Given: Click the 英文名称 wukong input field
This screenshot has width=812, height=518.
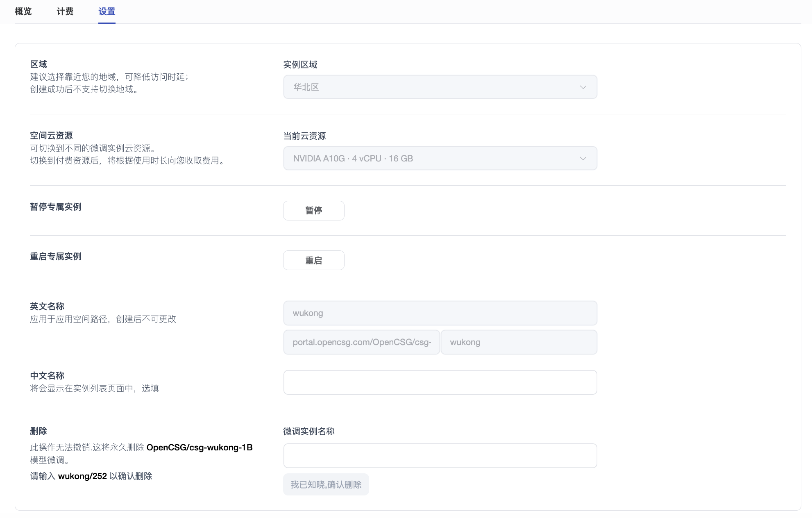Looking at the screenshot, I should (x=440, y=313).
